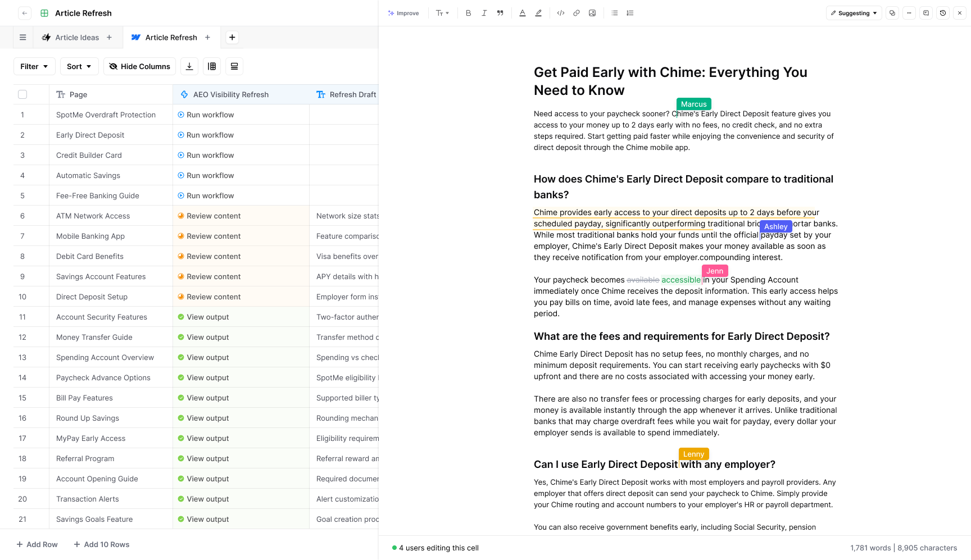The width and height of the screenshot is (971, 560).
Task: Insert a code block
Action: [560, 13]
